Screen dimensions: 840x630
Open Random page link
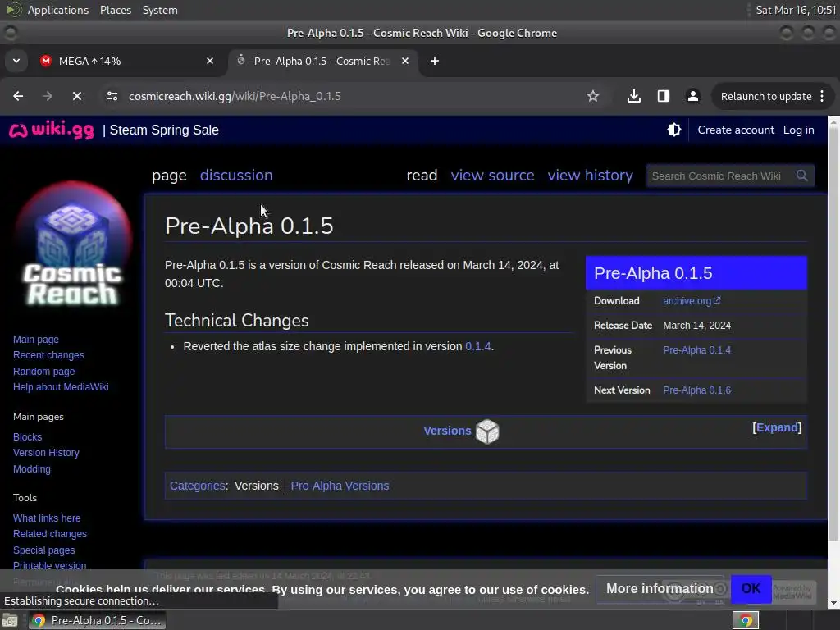(44, 372)
